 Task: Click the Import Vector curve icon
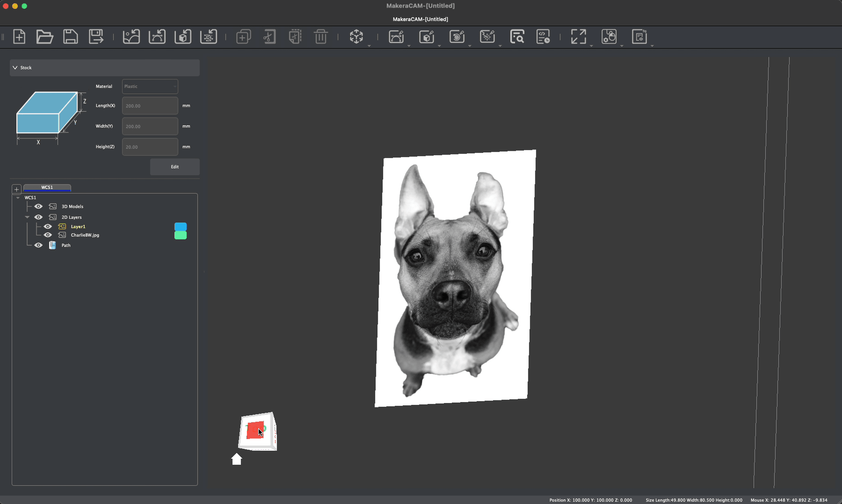tap(157, 36)
